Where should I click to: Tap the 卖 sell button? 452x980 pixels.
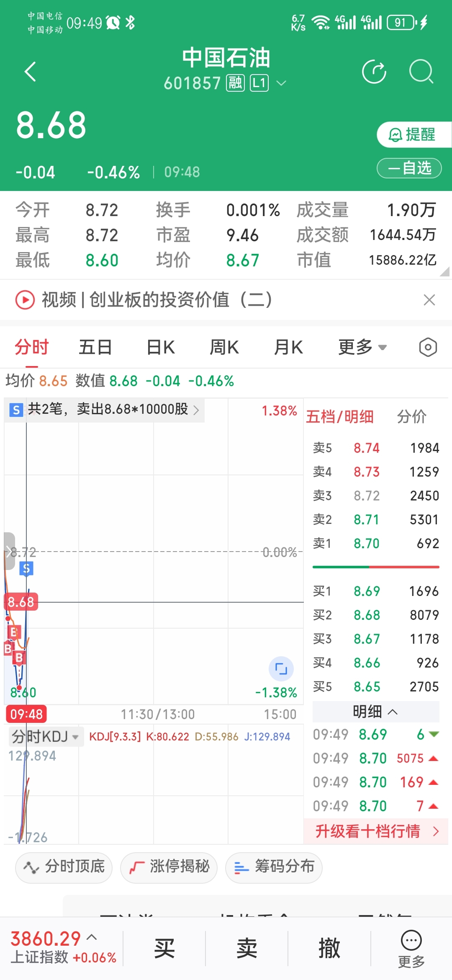(x=247, y=949)
